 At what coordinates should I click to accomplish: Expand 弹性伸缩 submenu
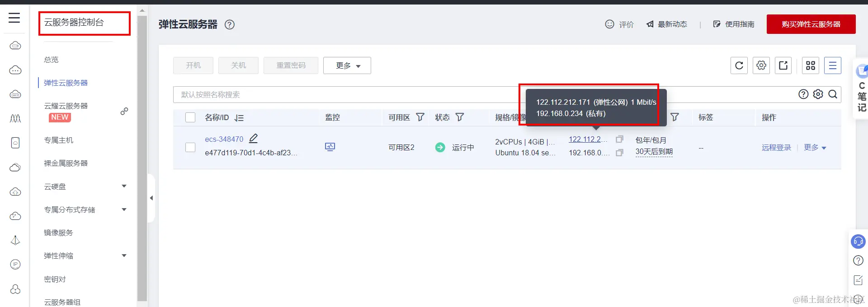(x=124, y=256)
